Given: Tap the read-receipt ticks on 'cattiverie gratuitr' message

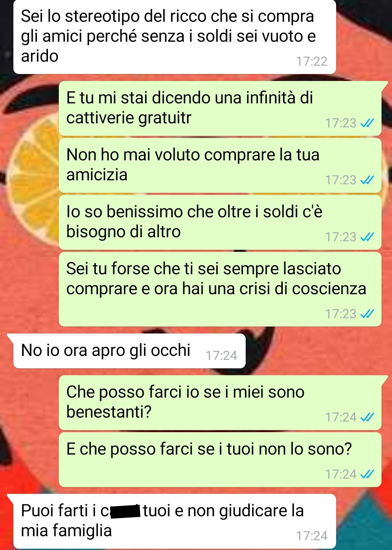Looking at the screenshot, I should pos(367,123).
